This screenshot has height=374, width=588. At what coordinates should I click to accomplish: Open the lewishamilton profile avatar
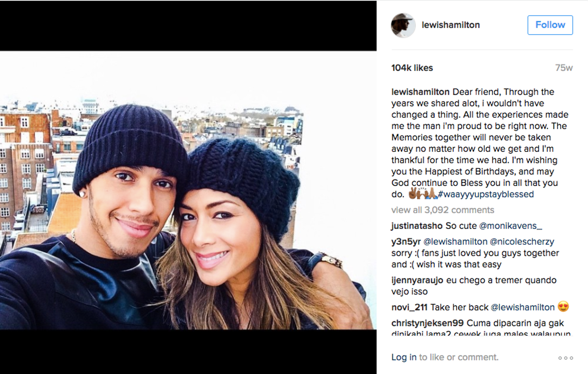tap(403, 25)
